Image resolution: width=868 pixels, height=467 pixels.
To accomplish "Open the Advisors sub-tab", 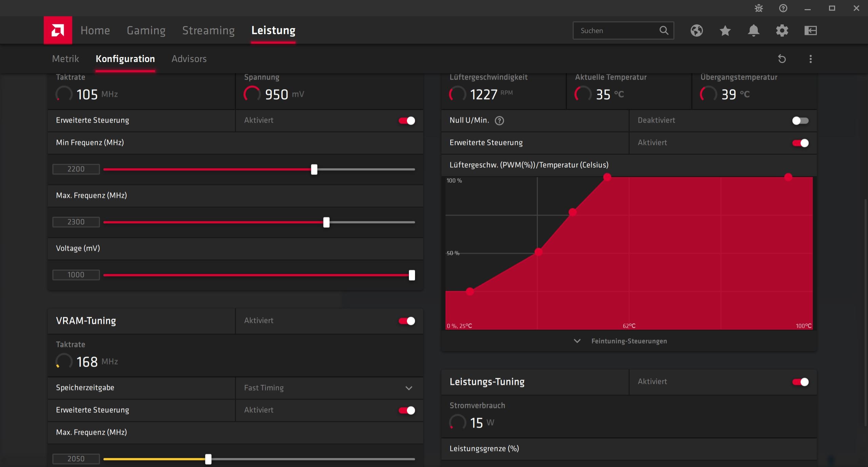I will 189,59.
